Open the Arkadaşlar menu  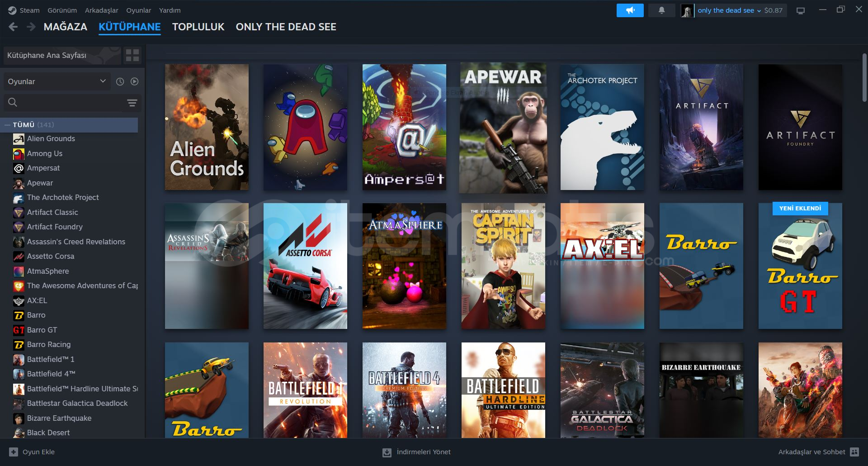(102, 10)
